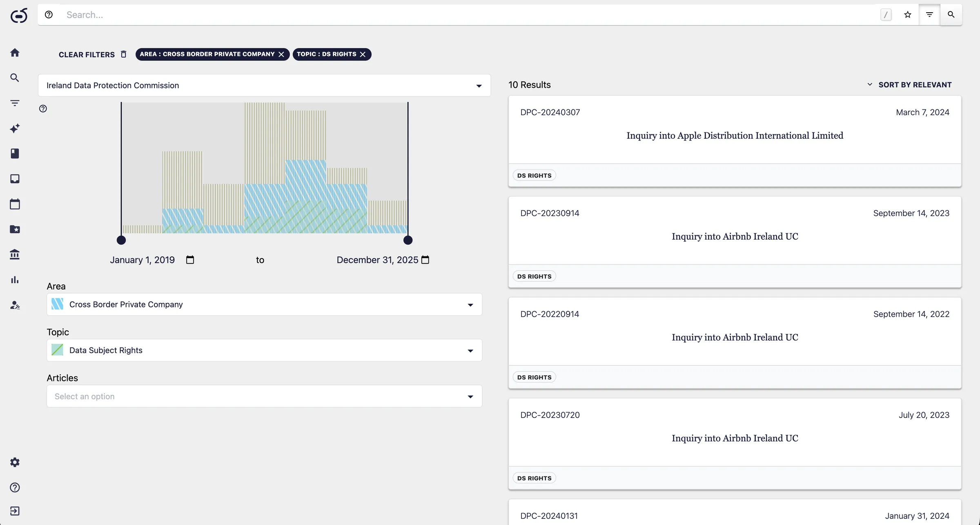Open the institution building sidebar icon
Viewport: 980px width, 525px height.
(15, 254)
